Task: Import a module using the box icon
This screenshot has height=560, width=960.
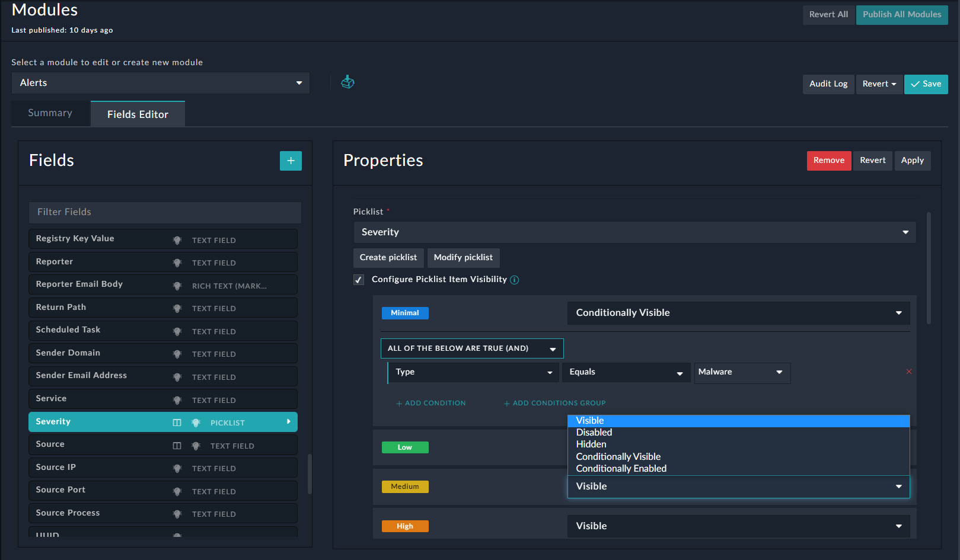Action: click(347, 82)
